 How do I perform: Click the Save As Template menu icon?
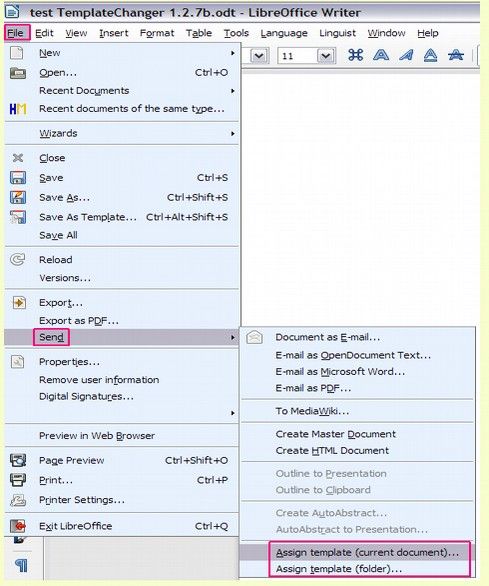point(18,217)
